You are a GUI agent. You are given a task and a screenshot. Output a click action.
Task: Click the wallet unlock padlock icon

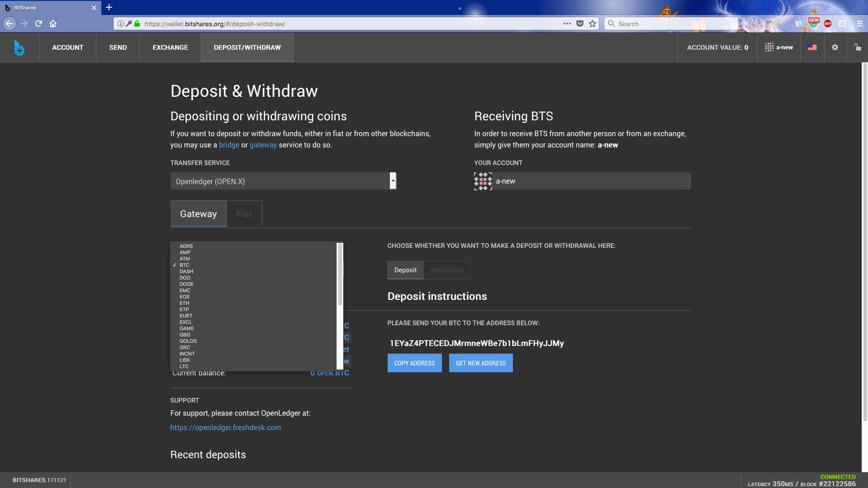coord(857,47)
